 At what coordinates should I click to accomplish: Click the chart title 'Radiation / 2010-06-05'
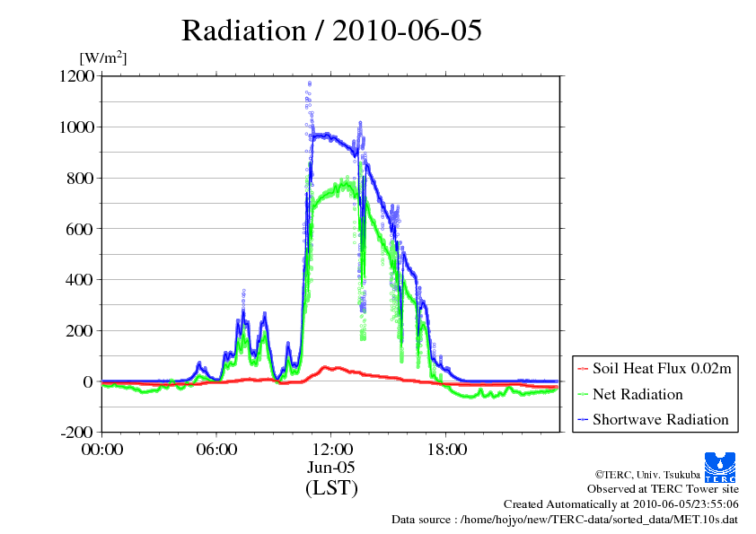coord(331,31)
